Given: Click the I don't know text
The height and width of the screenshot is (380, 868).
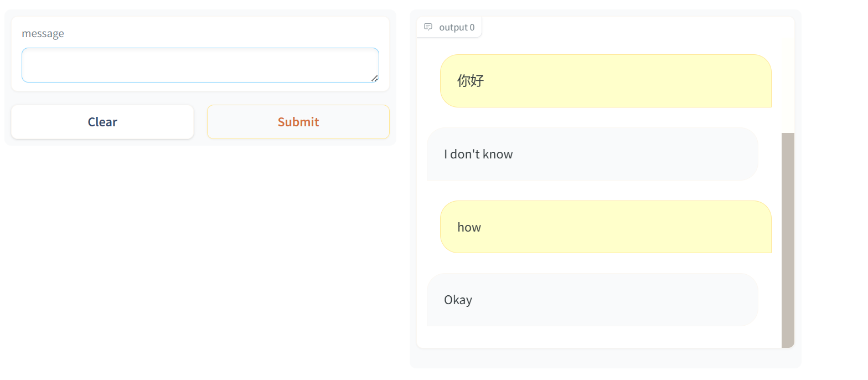Looking at the screenshot, I should [478, 154].
